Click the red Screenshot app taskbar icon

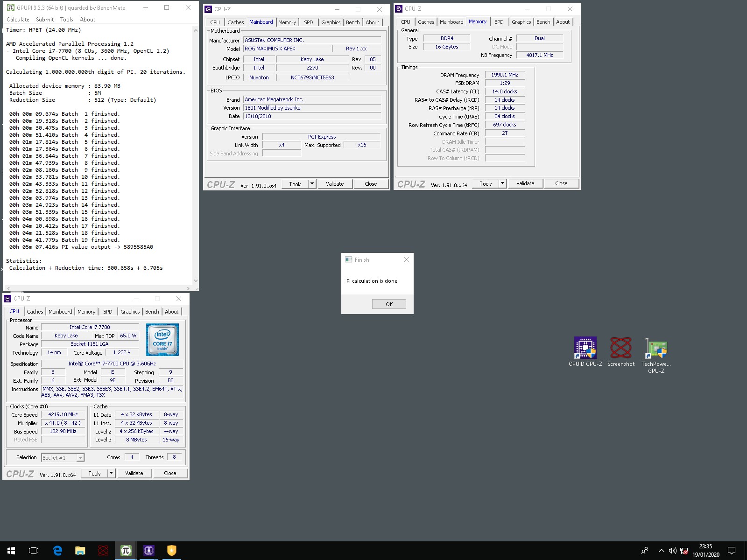[x=103, y=551]
